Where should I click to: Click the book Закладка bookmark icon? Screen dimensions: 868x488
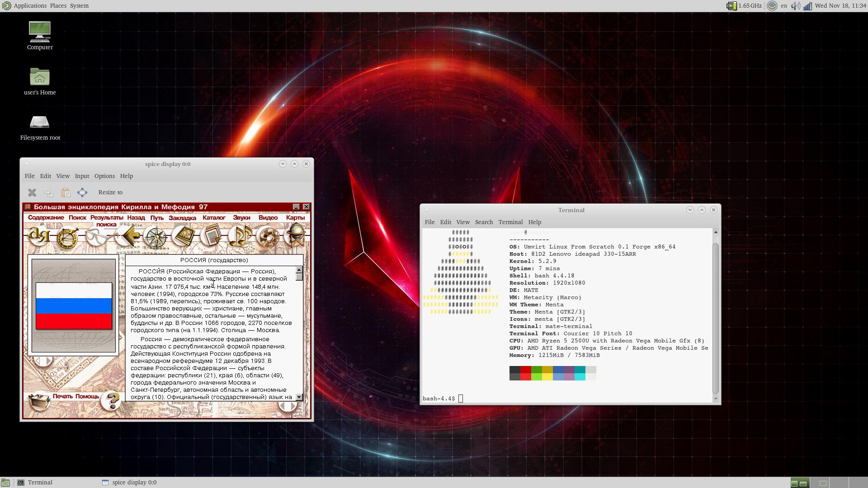pos(184,236)
